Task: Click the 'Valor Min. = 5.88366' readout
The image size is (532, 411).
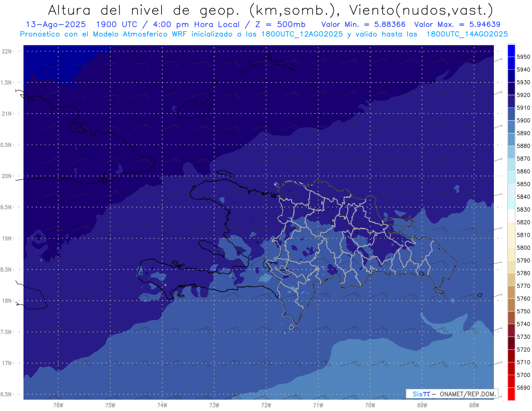Action: (x=363, y=24)
